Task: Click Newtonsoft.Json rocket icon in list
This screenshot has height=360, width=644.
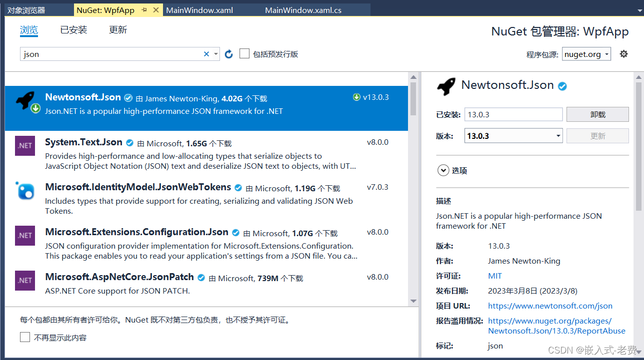Action: click(x=26, y=102)
